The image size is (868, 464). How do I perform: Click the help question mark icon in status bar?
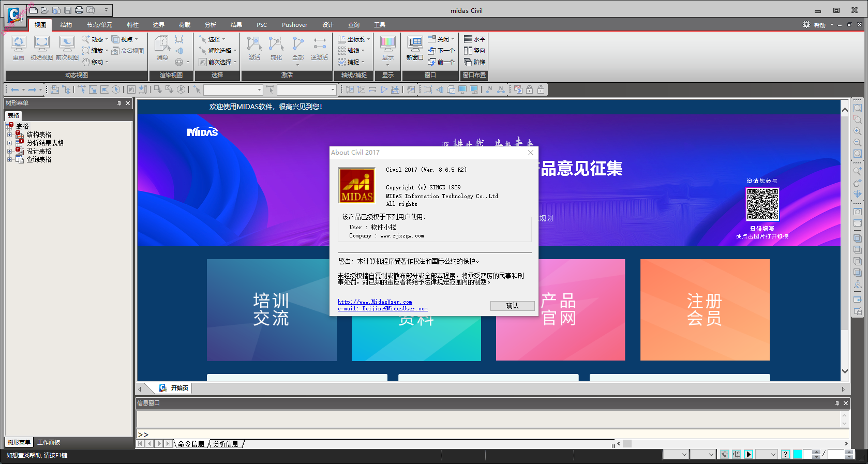(786, 454)
